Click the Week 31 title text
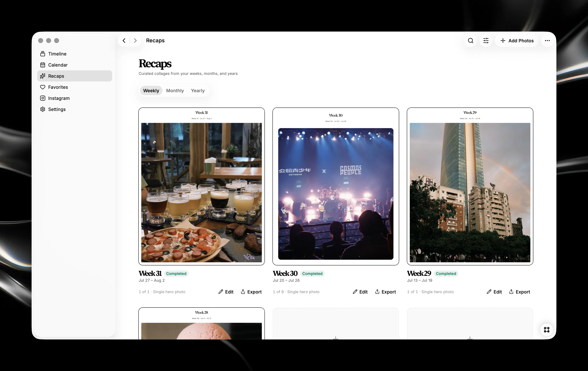588x371 pixels. (x=150, y=273)
